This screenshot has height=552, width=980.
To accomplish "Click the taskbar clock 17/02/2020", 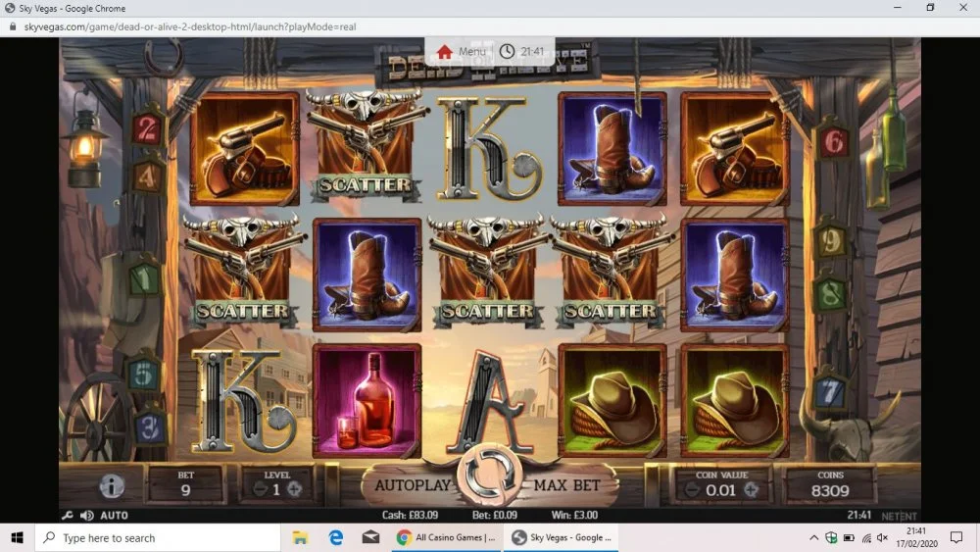I will click(x=916, y=537).
